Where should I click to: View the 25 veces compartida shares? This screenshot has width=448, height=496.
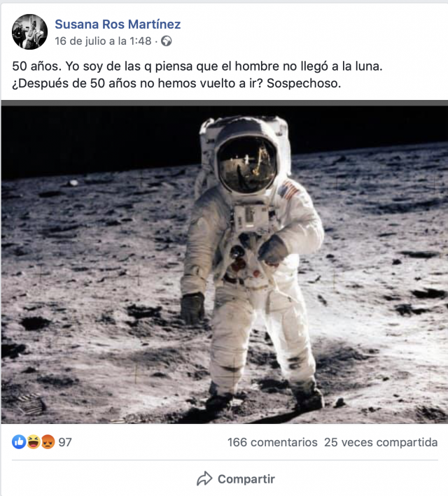click(381, 442)
